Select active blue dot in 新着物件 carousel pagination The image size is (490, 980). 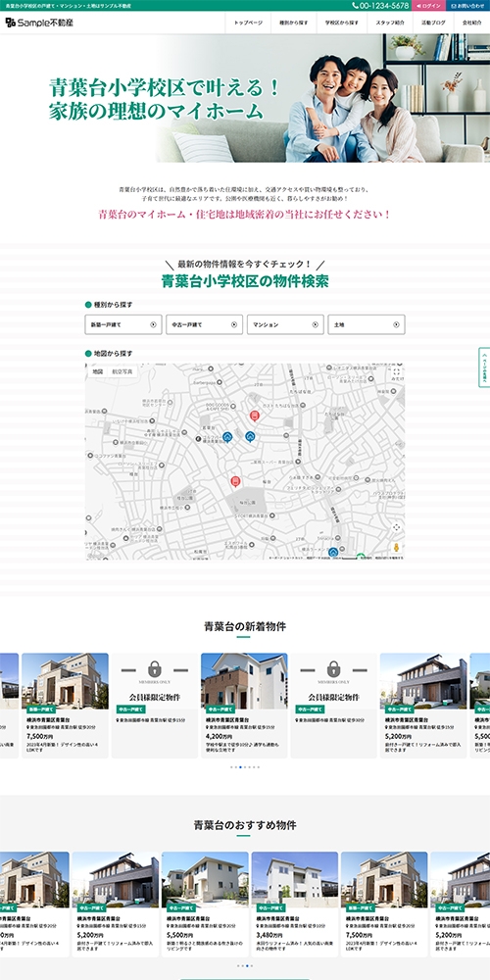pyautogui.click(x=241, y=767)
